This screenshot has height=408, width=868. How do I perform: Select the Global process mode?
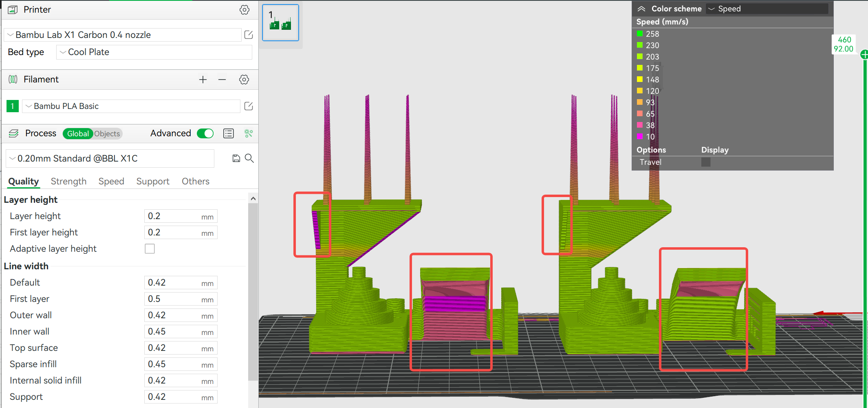pos(78,134)
